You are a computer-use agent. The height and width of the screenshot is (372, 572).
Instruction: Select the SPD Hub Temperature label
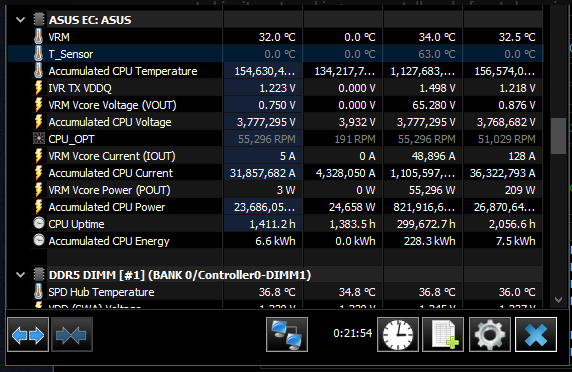[x=101, y=292]
